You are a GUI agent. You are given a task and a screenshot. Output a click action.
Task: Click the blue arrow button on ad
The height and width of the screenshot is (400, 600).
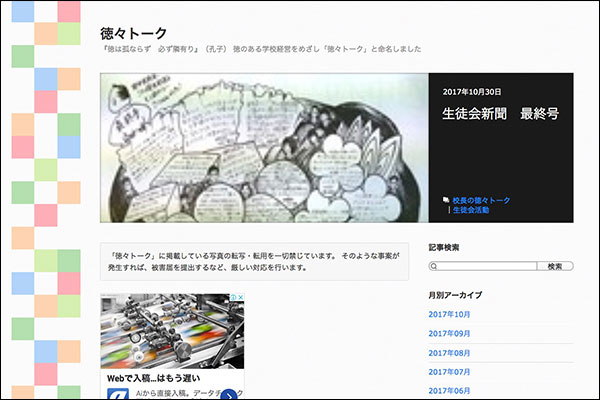point(228,396)
